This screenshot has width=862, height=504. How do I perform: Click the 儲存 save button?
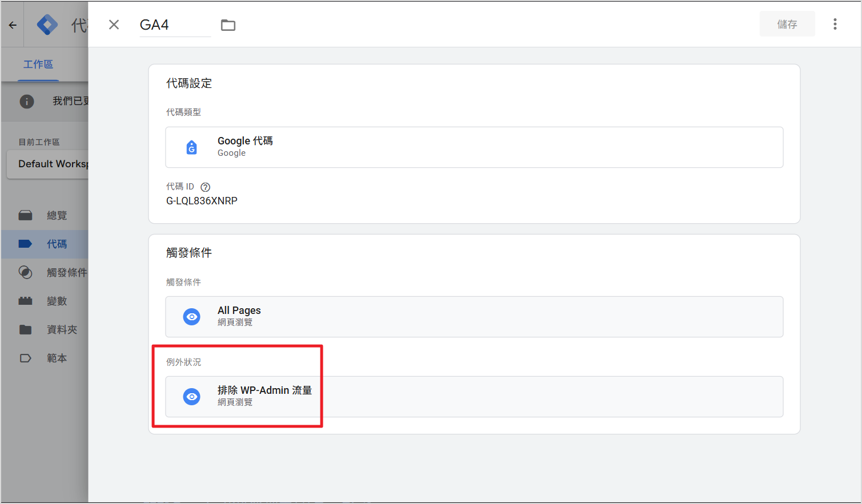click(x=787, y=24)
